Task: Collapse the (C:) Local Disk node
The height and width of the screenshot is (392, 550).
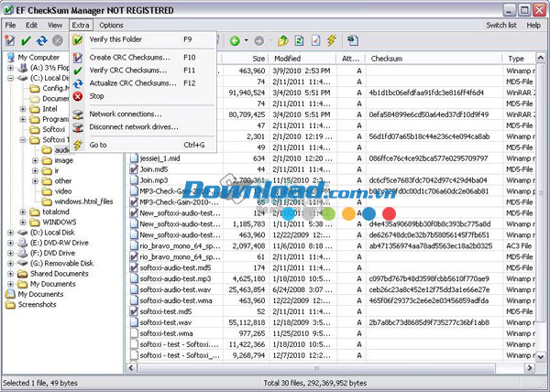Action: pyautogui.click(x=10, y=78)
